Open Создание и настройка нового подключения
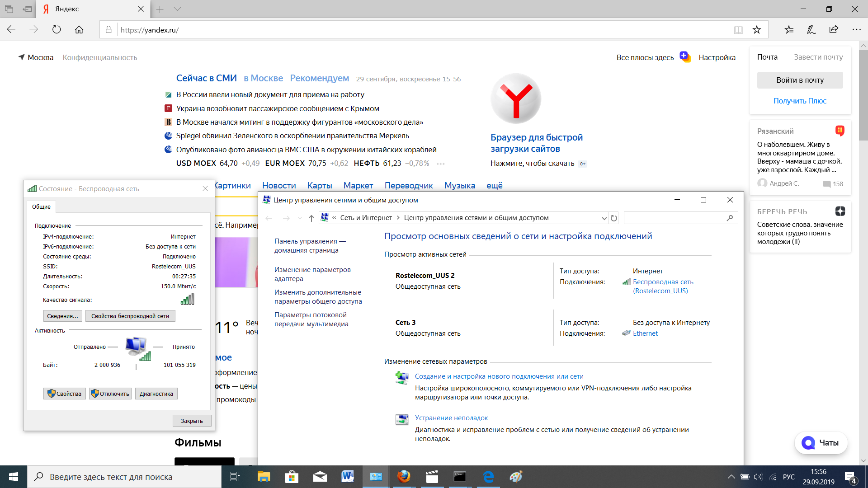Screen dimensions: 868x488 499,376
